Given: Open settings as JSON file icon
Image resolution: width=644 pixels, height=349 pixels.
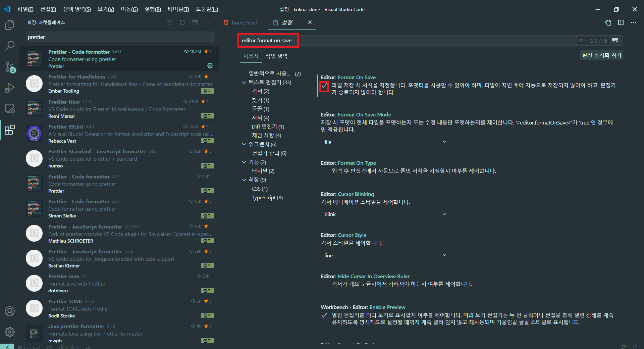Looking at the screenshot, I should 608,22.
